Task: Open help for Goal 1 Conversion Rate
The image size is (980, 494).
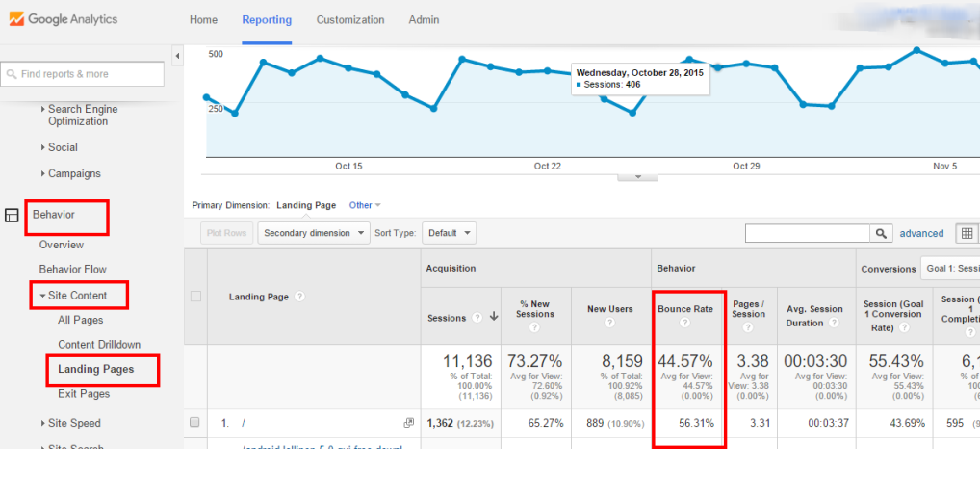Action: (904, 327)
